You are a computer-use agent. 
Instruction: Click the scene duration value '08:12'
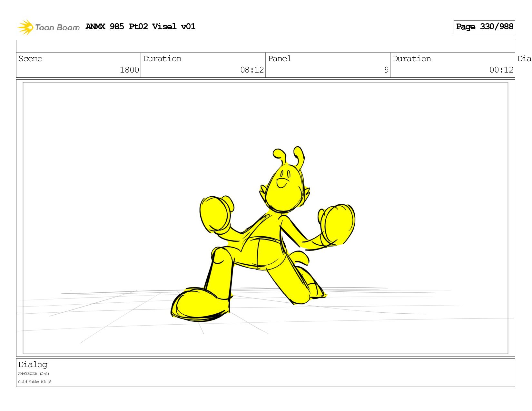(x=252, y=70)
